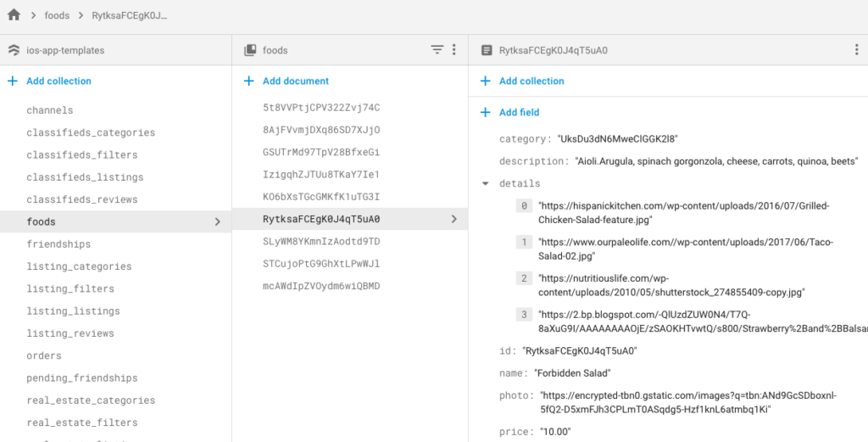The height and width of the screenshot is (442, 868).
Task: Expand the foods collection chevron
Action: [217, 221]
